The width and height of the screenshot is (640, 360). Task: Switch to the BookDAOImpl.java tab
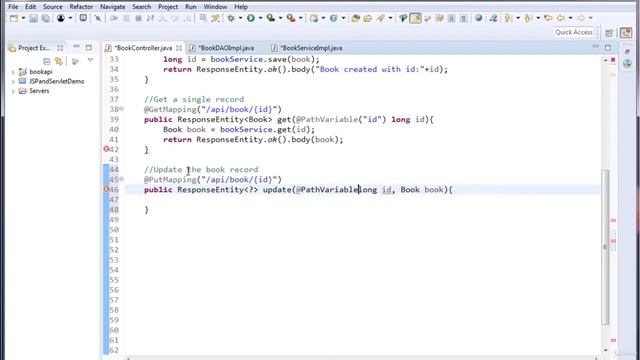226,48
